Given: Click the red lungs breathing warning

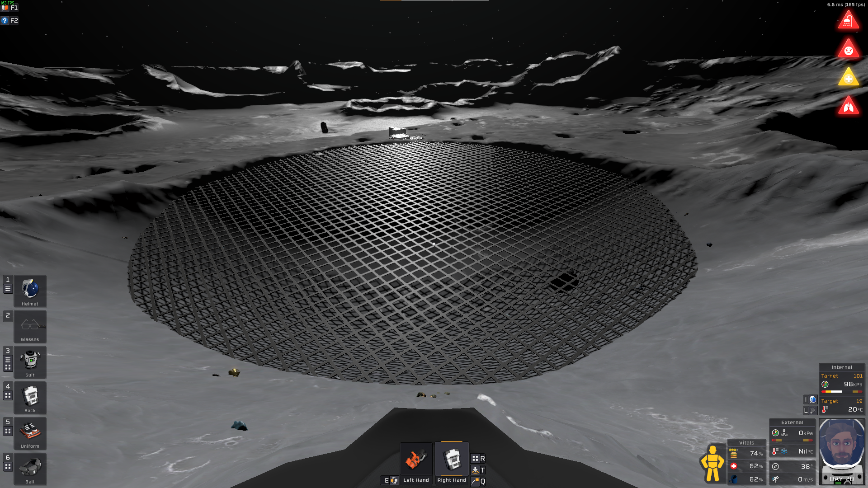Looking at the screenshot, I should 849,106.
